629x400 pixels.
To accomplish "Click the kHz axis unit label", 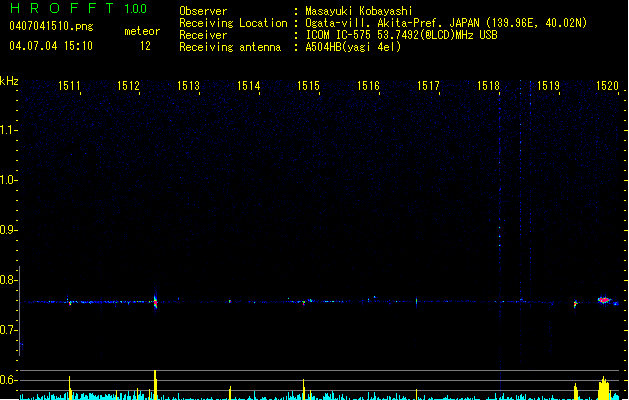I will coord(9,81).
